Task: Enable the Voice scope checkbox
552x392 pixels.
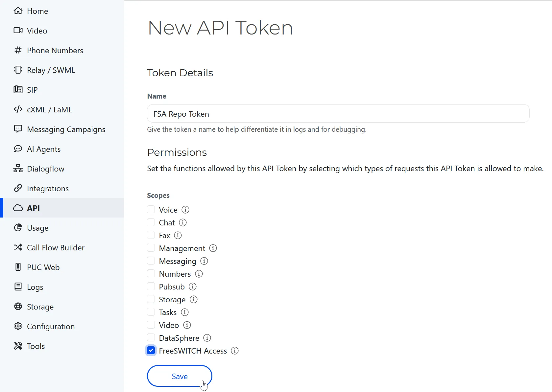Action: (x=151, y=209)
